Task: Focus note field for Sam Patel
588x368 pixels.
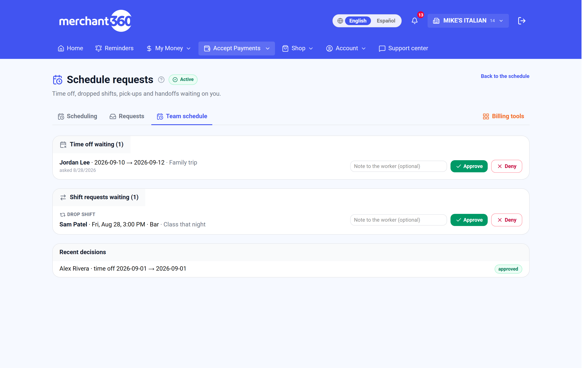Action: (398, 220)
